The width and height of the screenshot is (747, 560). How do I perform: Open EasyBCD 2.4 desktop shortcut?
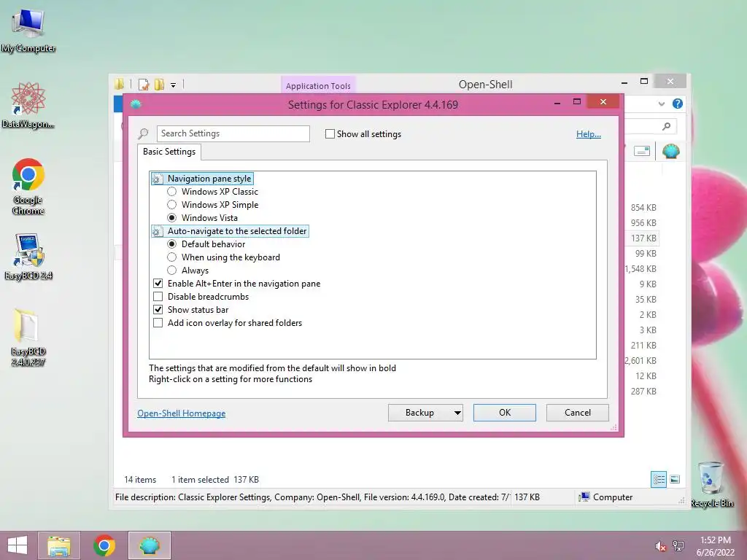(x=28, y=257)
